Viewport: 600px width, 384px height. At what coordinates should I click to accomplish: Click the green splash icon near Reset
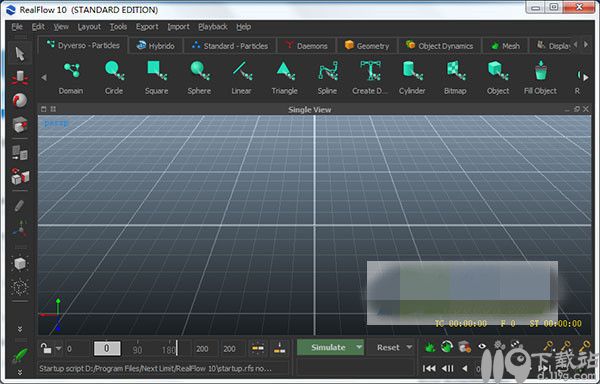pos(430,347)
